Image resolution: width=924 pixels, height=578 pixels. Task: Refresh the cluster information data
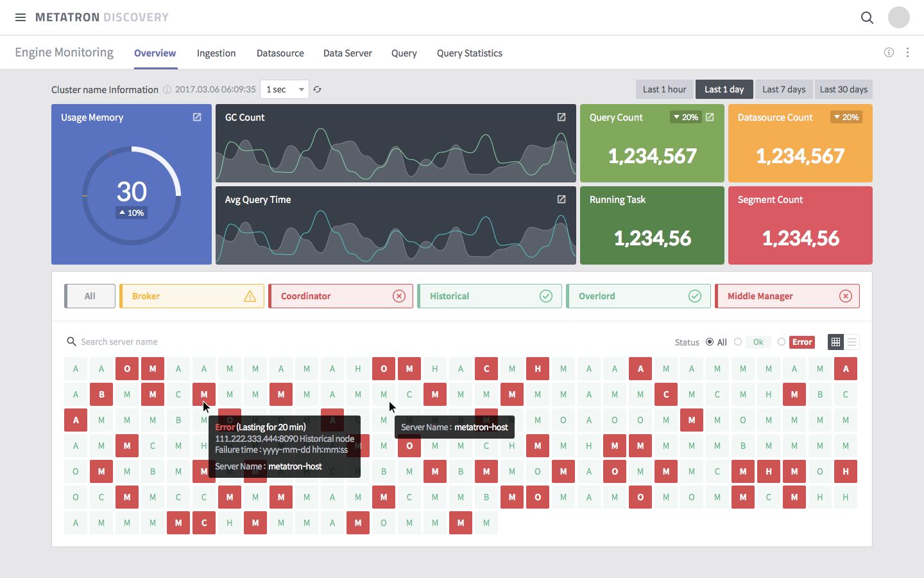click(x=318, y=89)
